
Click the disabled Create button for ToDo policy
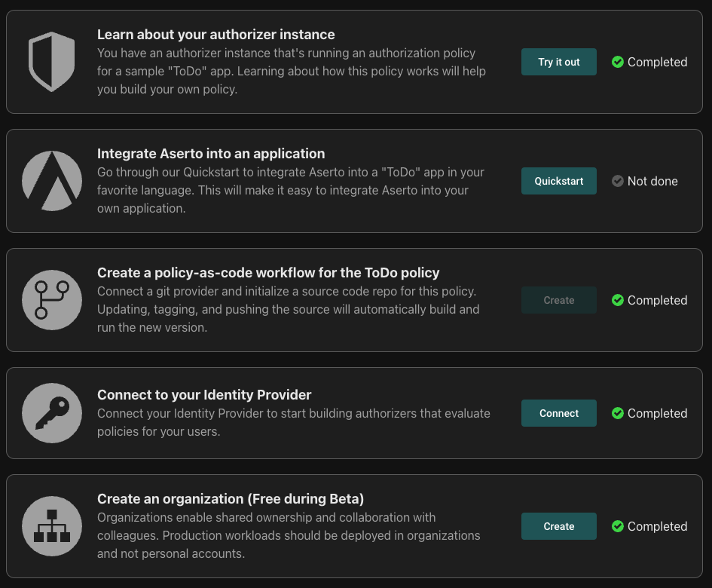558,300
